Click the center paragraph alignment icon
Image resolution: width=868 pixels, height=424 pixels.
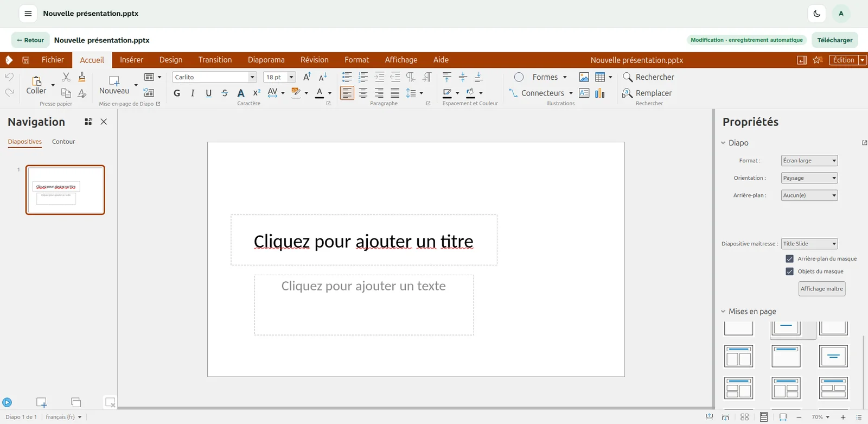[363, 93]
